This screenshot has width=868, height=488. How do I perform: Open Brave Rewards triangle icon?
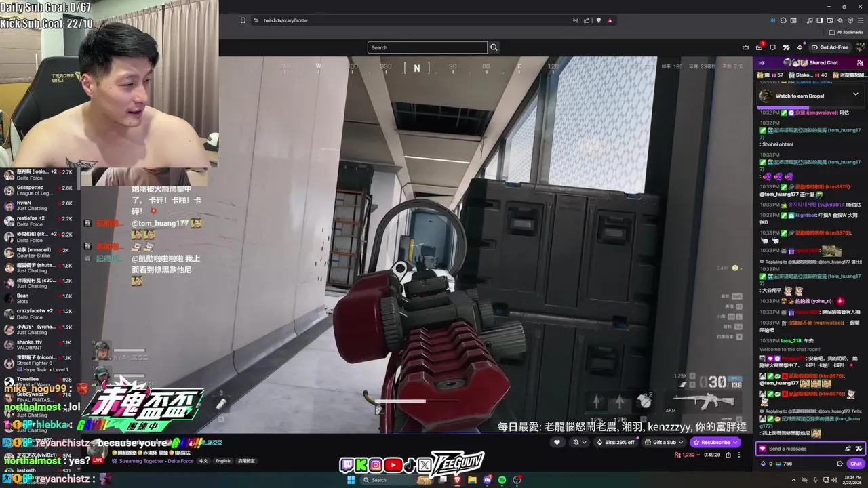click(610, 20)
